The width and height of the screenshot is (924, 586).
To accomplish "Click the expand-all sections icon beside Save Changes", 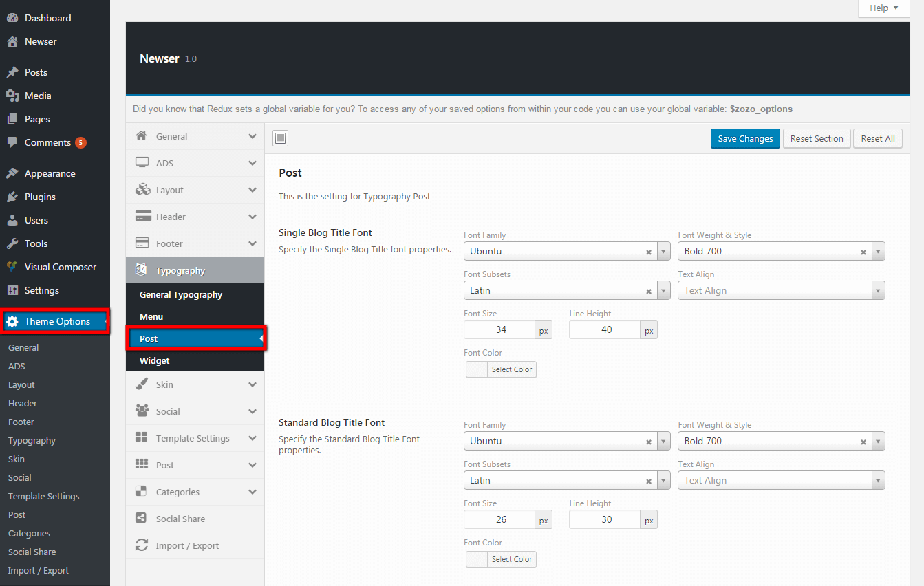I will (280, 138).
